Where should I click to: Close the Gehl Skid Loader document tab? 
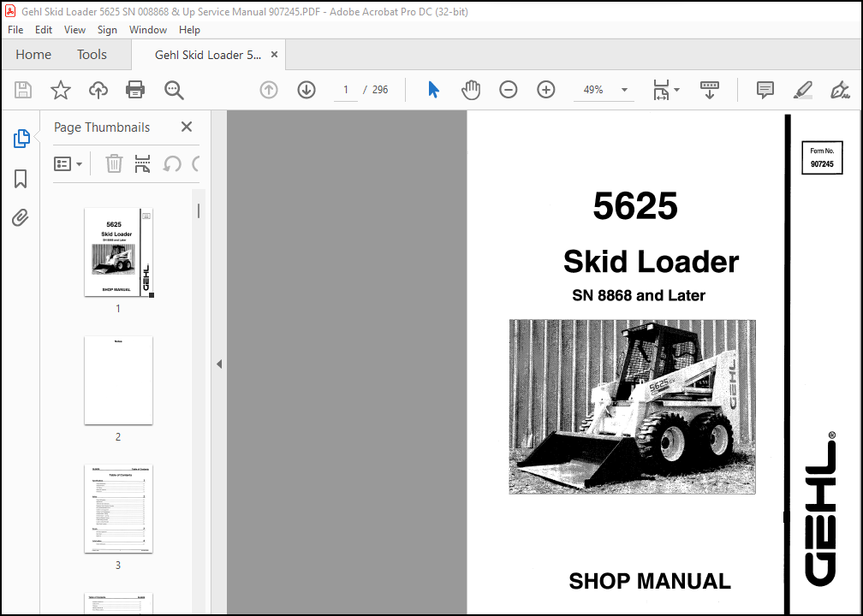[274, 55]
